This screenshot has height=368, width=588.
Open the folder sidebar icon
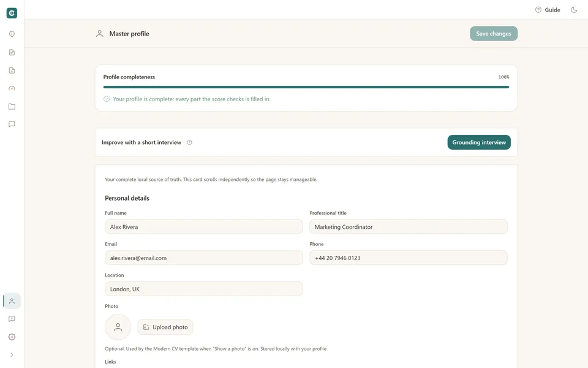(x=12, y=106)
